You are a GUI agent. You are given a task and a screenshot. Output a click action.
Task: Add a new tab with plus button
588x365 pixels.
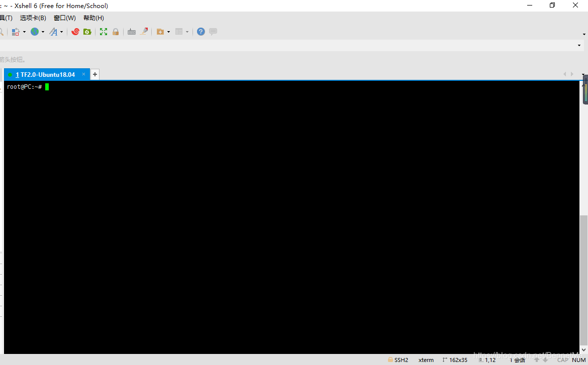point(95,75)
